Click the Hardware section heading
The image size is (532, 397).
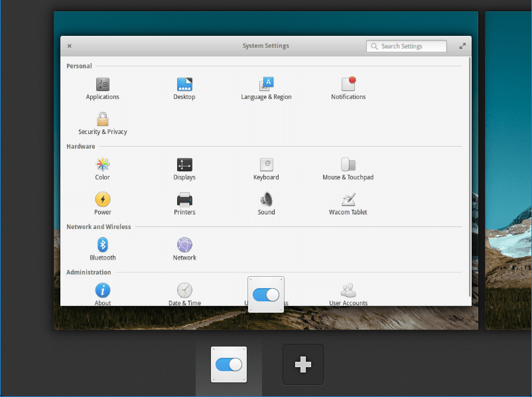(x=81, y=146)
